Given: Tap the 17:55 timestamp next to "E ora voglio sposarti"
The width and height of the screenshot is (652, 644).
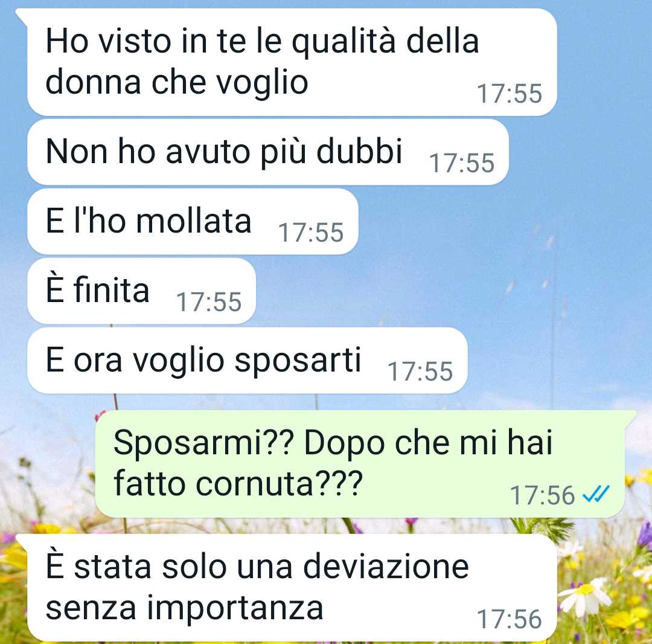Looking at the screenshot, I should [420, 371].
